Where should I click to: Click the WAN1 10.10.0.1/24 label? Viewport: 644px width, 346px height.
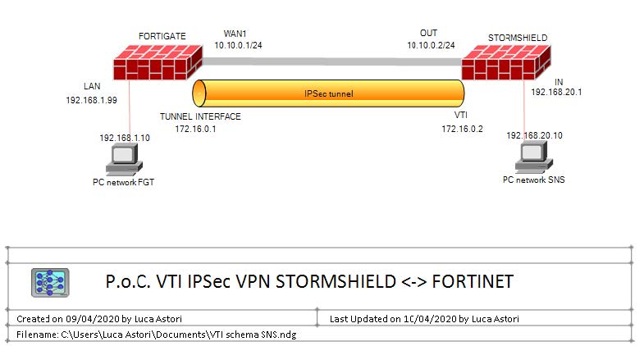[238, 39]
